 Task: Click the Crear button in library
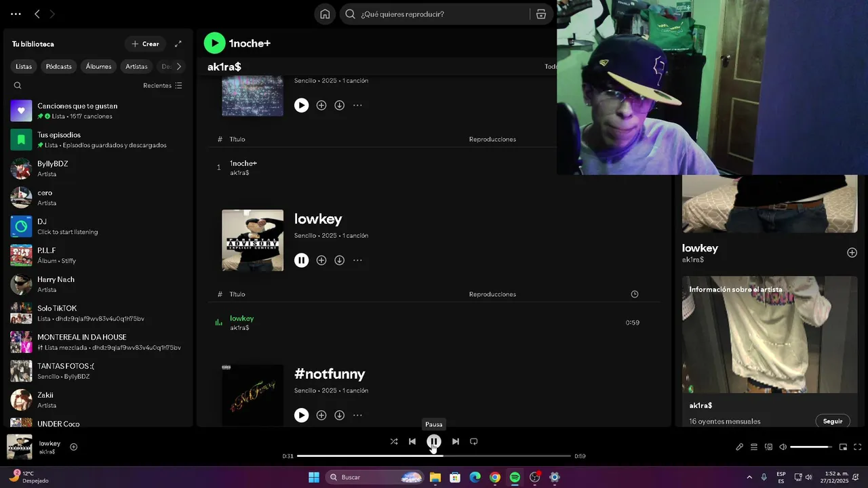click(x=145, y=44)
